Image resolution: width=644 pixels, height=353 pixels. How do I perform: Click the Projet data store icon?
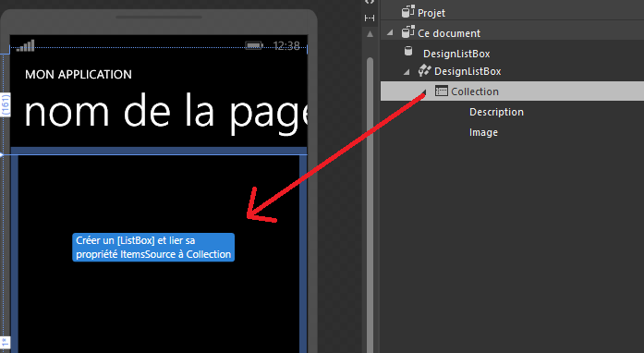click(x=407, y=11)
